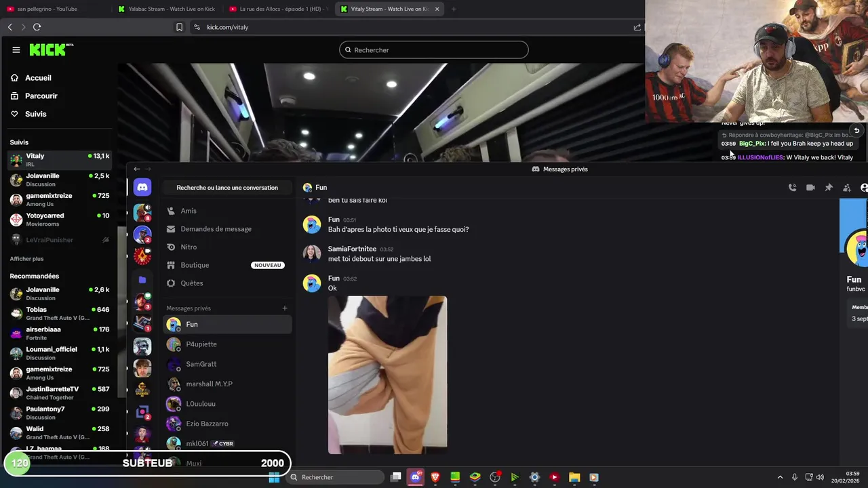Open Ezio Bazzarro conversation

pyautogui.click(x=227, y=424)
